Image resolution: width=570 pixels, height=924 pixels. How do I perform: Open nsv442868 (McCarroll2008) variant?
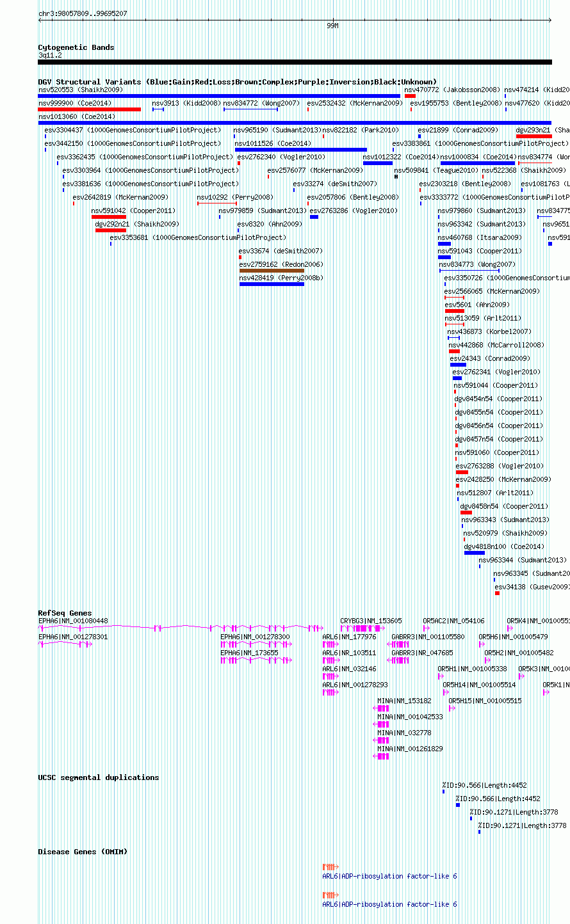point(496,345)
